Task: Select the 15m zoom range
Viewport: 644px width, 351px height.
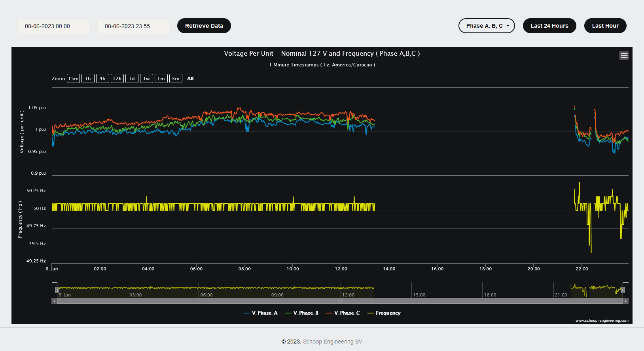Action: [73, 79]
